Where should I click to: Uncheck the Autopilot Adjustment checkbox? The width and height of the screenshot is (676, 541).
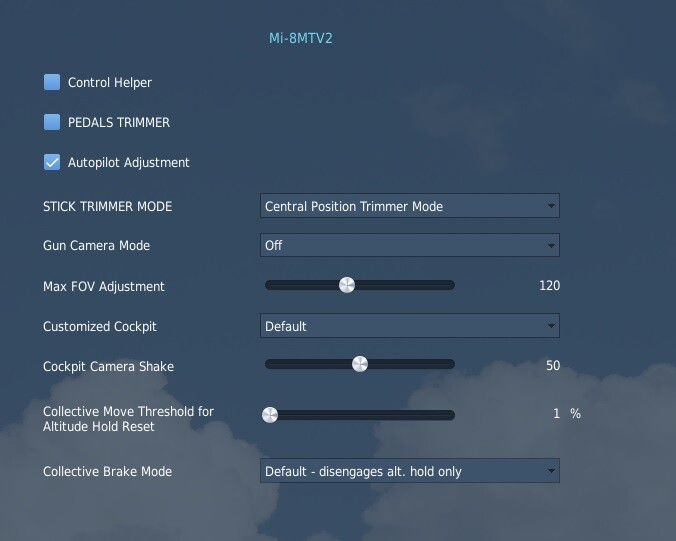pyautogui.click(x=52, y=162)
